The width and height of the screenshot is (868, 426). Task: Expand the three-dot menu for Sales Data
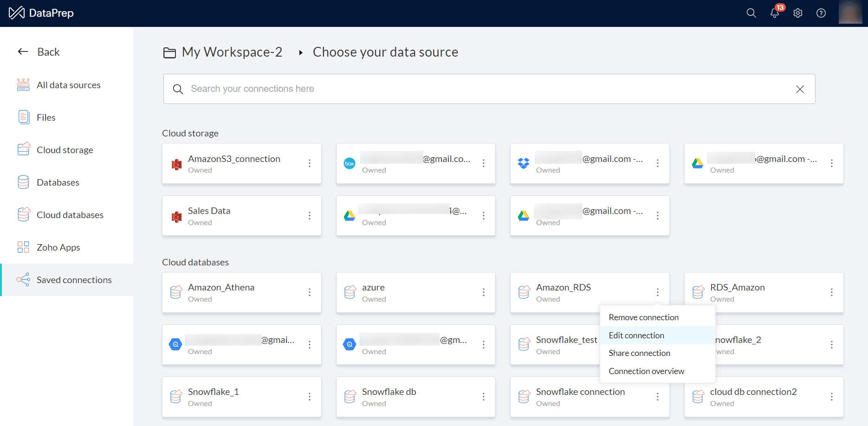point(310,216)
